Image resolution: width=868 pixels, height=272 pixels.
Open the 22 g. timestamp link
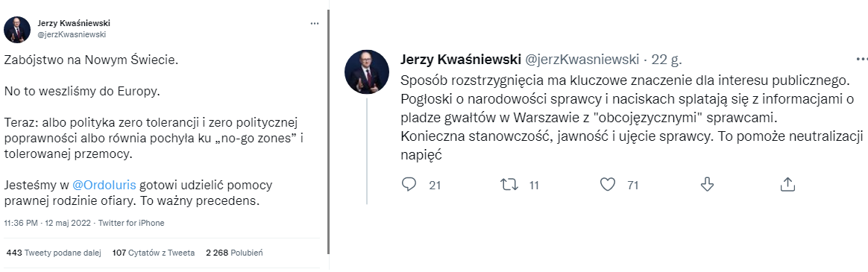[x=667, y=59]
